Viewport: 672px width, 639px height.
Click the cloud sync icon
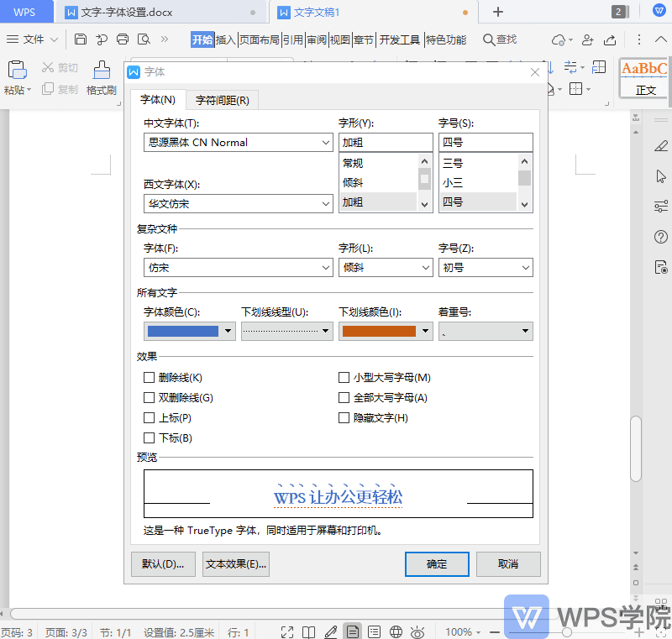pos(559,39)
